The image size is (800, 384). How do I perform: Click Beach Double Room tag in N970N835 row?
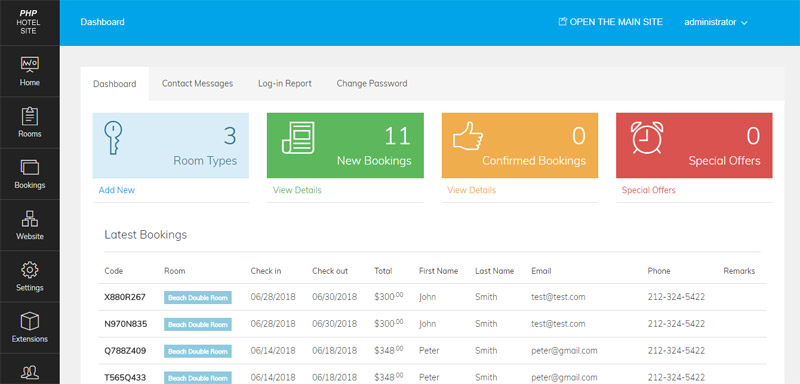198,324
